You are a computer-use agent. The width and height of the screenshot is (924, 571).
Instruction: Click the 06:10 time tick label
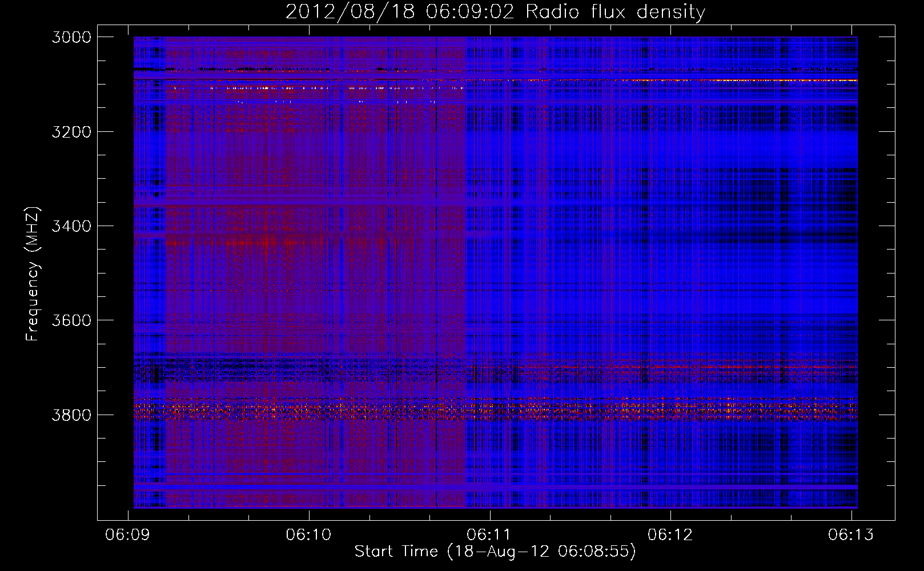[309, 534]
